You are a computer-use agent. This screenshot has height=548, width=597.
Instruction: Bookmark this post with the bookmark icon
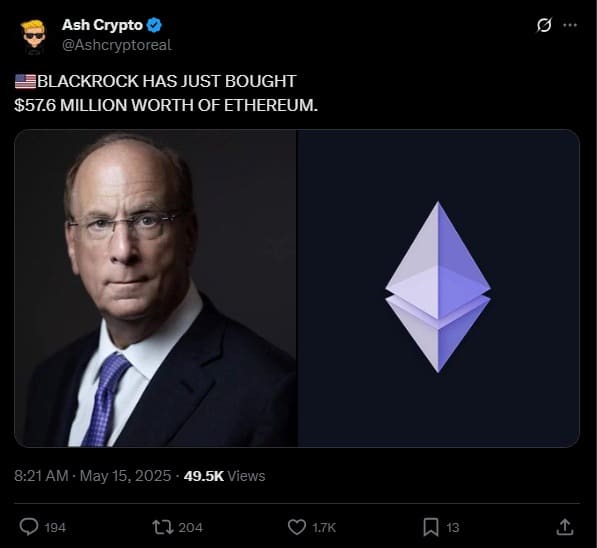[x=431, y=527]
